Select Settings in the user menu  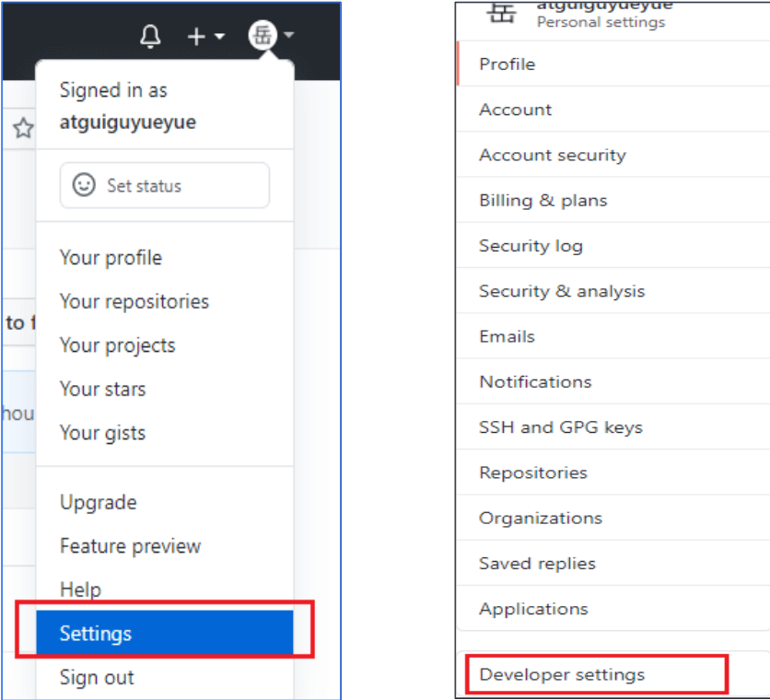(165, 633)
